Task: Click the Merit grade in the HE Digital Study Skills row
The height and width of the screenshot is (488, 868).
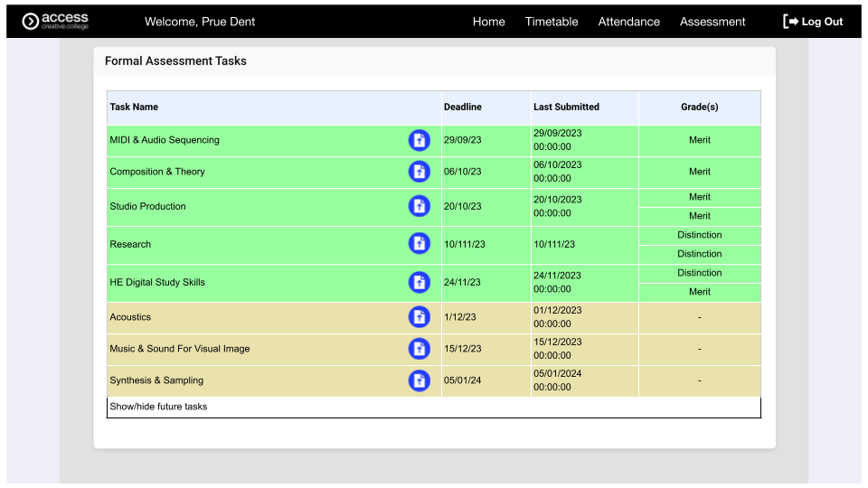Action: 700,292
